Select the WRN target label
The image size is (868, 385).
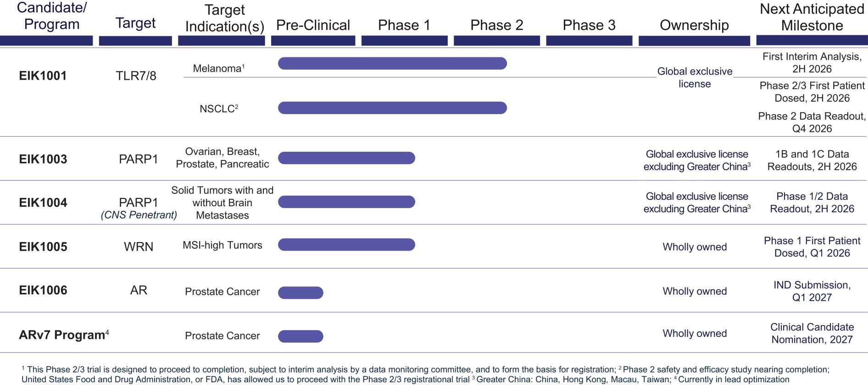[x=139, y=247]
